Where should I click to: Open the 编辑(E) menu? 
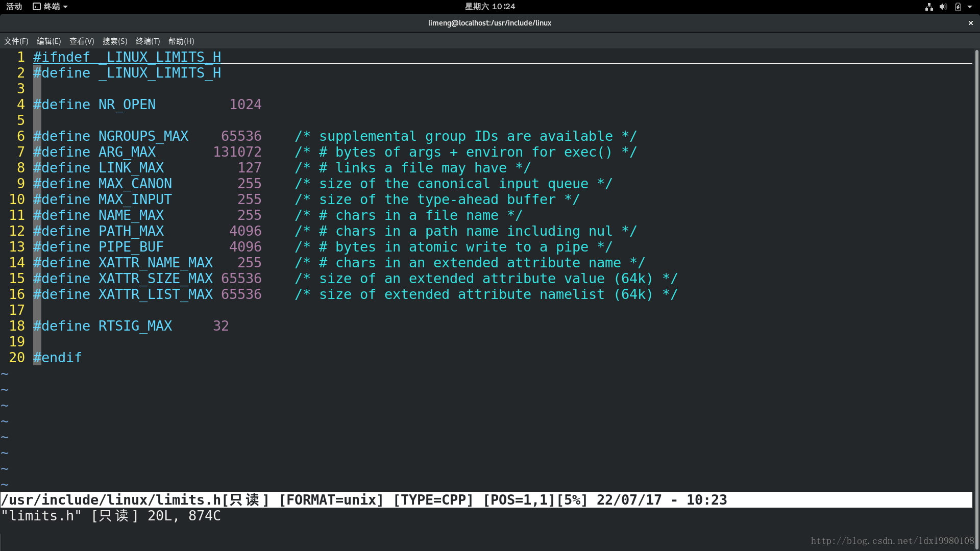pos(49,41)
